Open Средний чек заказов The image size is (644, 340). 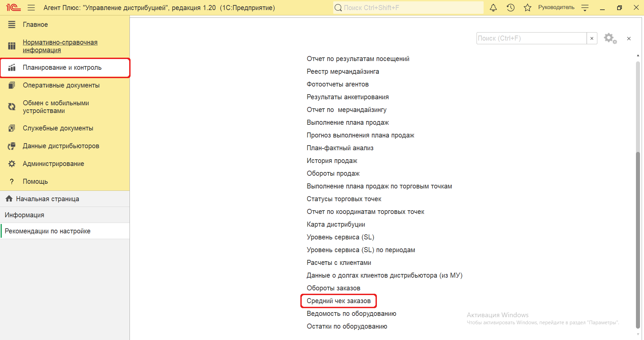click(x=339, y=301)
